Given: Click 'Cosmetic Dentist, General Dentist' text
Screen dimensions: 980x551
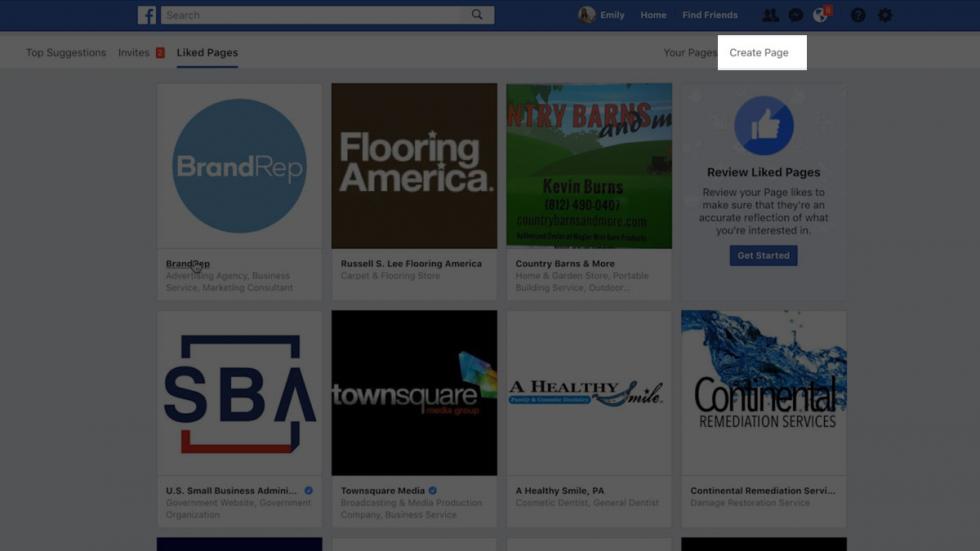Looking at the screenshot, I should 587,502.
